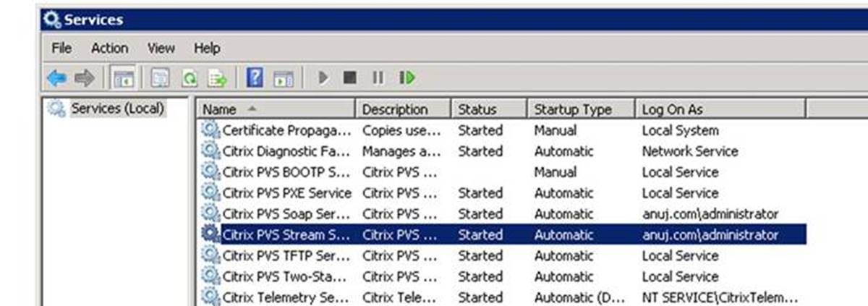
Task: Click Manual startup type for PVS BOOTP
Action: 556,173
